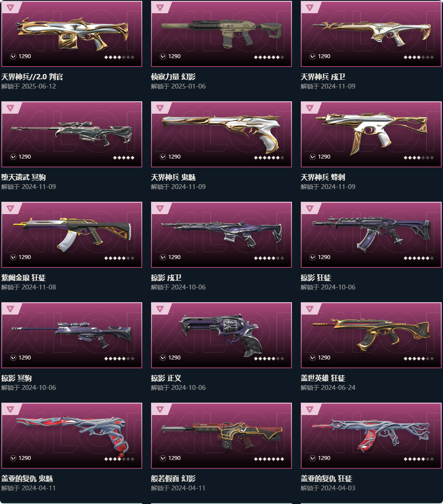Open the 盖亚的复仇 狂徒 rifle thumbnail
The height and width of the screenshot is (504, 443).
(x=371, y=436)
